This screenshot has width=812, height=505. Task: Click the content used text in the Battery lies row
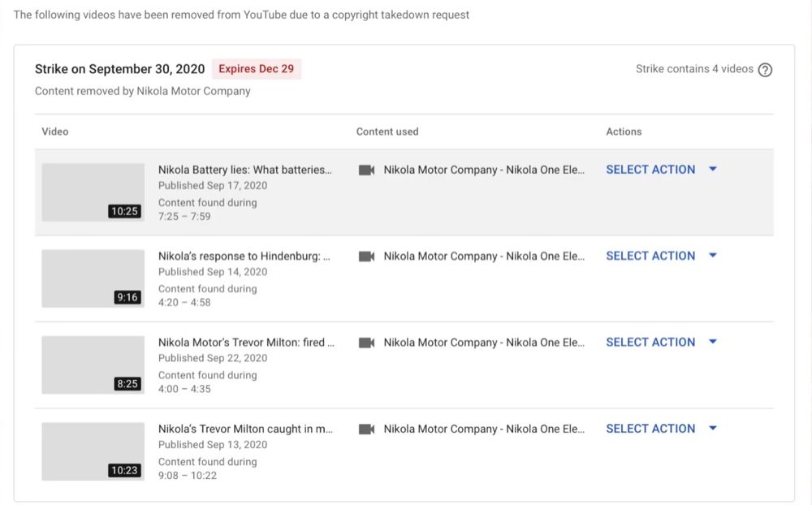484,170
